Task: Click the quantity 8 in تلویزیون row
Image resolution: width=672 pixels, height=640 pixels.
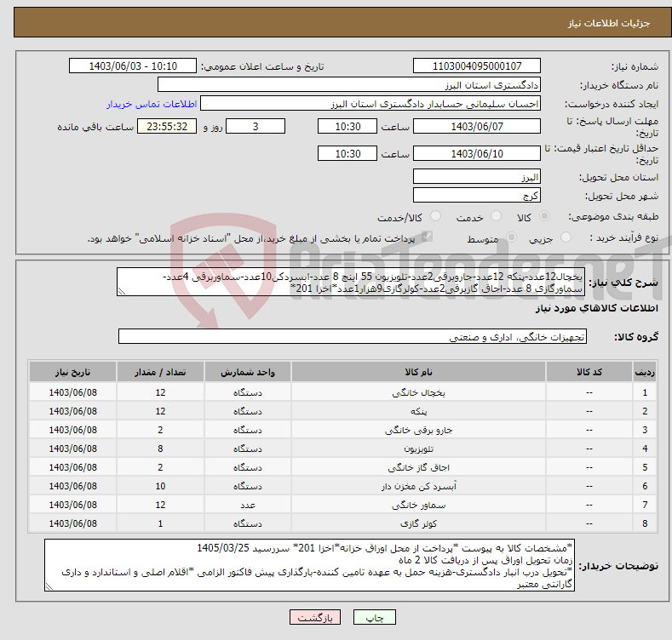Action: point(160,449)
